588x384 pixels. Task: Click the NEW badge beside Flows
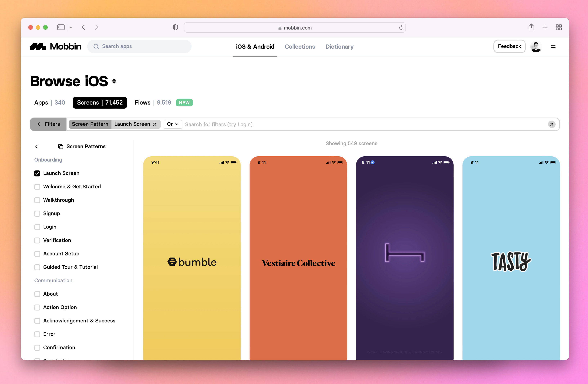pyautogui.click(x=184, y=102)
